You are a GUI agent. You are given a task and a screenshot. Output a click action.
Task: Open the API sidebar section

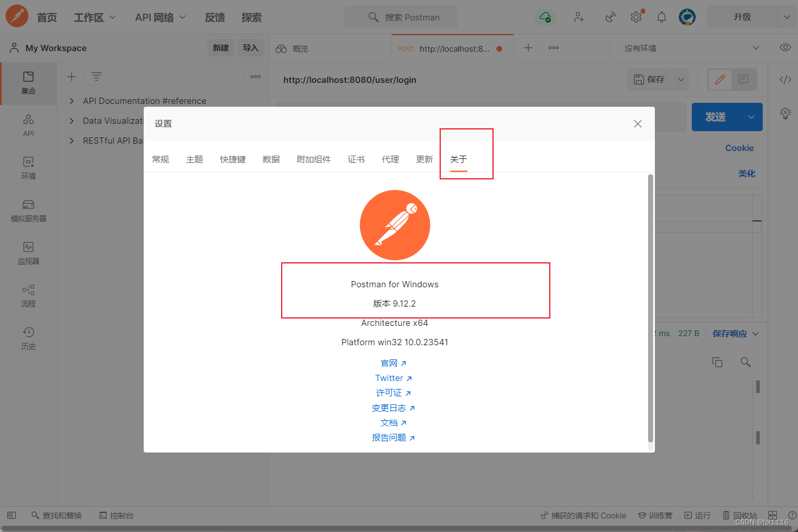tap(28, 125)
